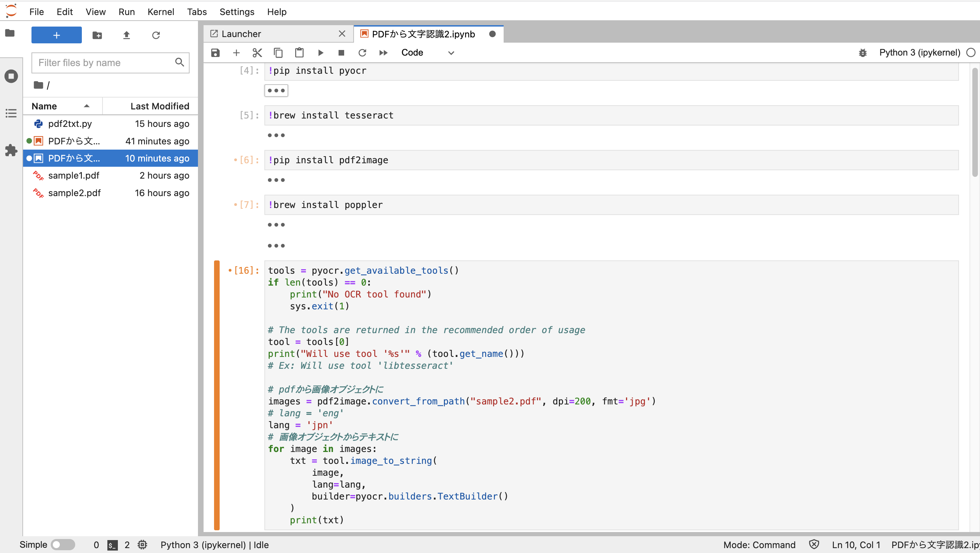This screenshot has height=553, width=980.
Task: Click into the brew install poppler cell
Action: point(611,205)
